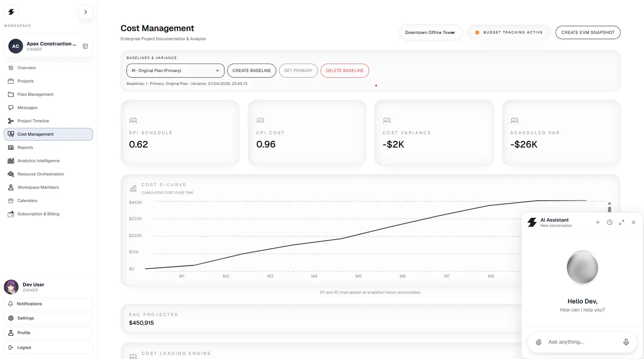Open the workspace switcher icon beside Apex Construction

85,46
